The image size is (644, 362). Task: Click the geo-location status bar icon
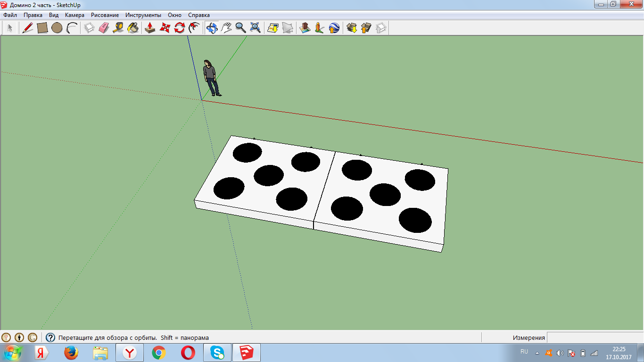(x=6, y=337)
